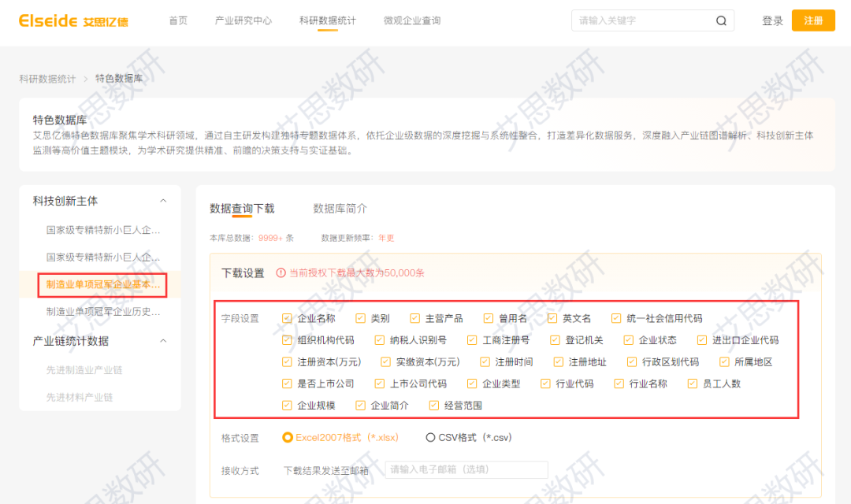The image size is (851, 504).
Task: Toggle the 行业名称 checkbox
Action: coord(619,384)
